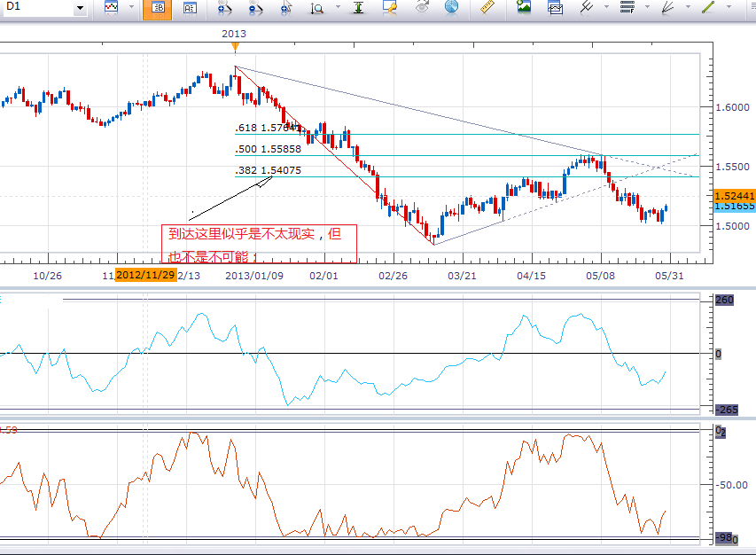
Task: Click the zoom in magnifier icon
Action: pyautogui.click(x=225, y=8)
